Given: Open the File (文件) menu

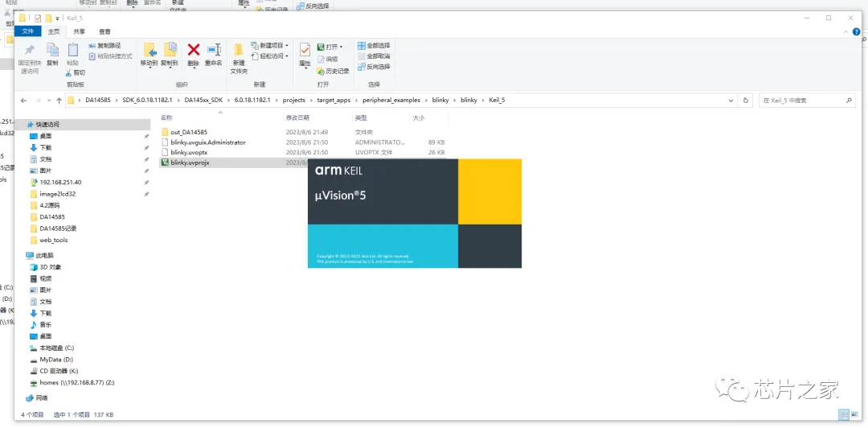Looking at the screenshot, I should coord(28,31).
